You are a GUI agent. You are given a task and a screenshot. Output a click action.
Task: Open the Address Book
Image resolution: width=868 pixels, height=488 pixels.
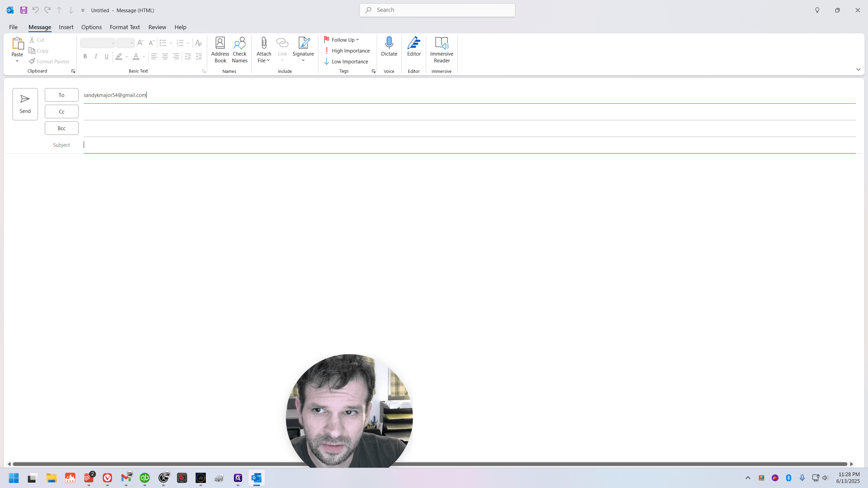point(220,50)
